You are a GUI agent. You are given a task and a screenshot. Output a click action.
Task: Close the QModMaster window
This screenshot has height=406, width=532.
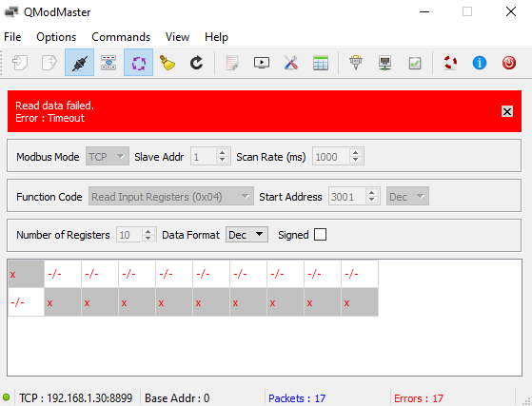coord(511,11)
